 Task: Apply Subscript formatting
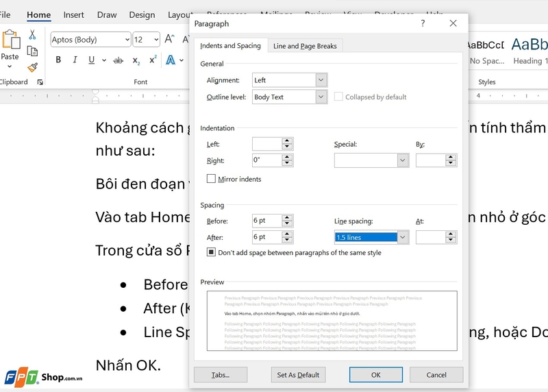(x=136, y=60)
